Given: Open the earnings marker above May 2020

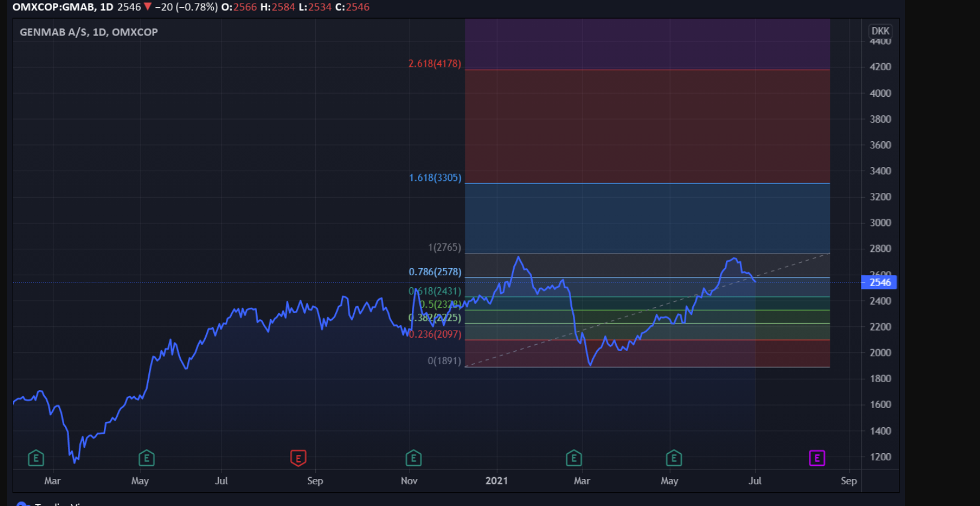Looking at the screenshot, I should point(147,459).
